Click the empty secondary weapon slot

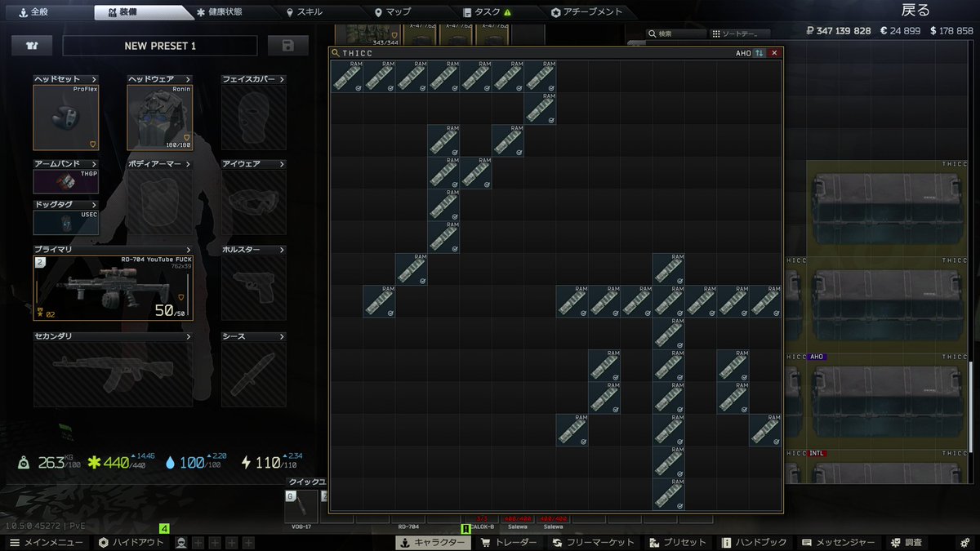coord(114,374)
